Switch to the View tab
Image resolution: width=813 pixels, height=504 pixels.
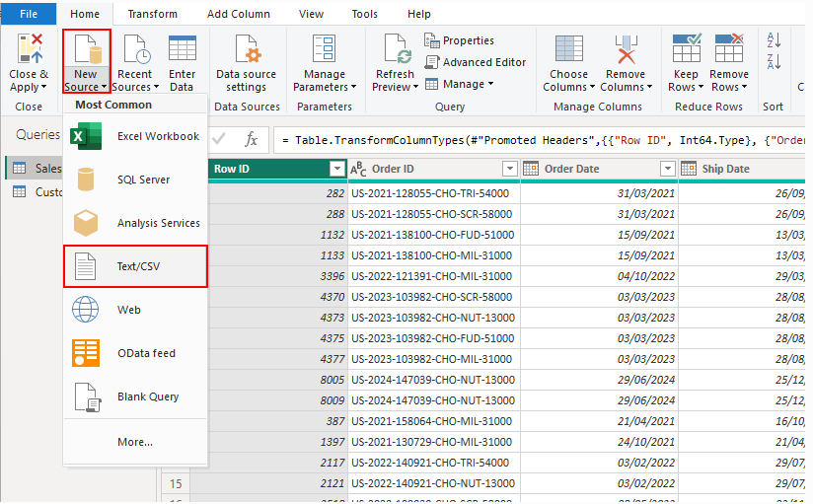(x=311, y=14)
